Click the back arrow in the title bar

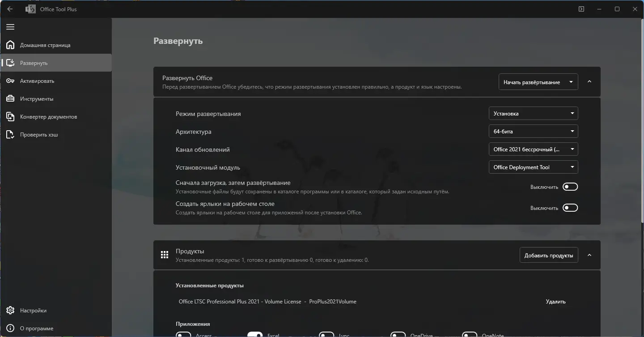click(10, 9)
